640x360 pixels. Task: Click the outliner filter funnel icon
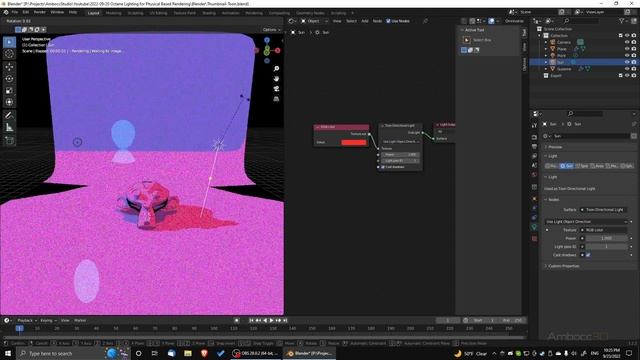(622, 20)
